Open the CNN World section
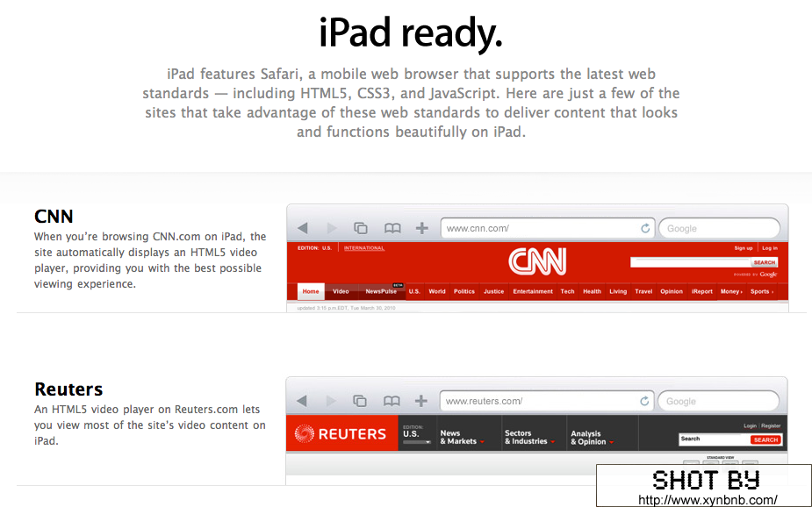Image resolution: width=812 pixels, height=507 pixels. tap(437, 291)
